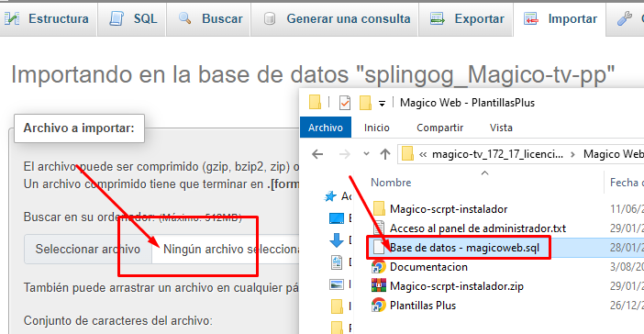Switch to the Exportar tab

click(466, 19)
